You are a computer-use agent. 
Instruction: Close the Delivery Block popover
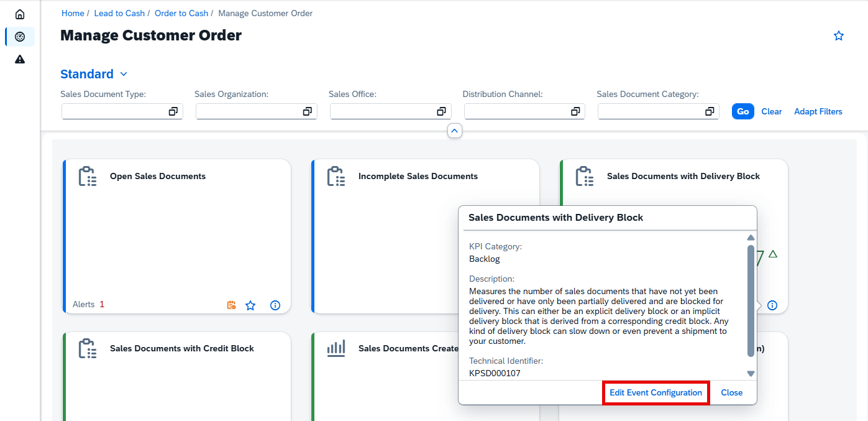coord(732,392)
